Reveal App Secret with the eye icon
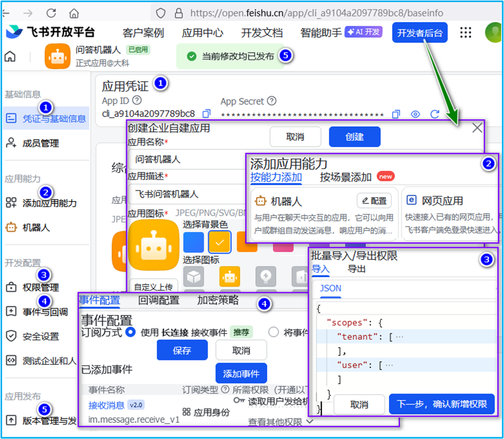Viewport: 504px width, 439px height. point(415,114)
